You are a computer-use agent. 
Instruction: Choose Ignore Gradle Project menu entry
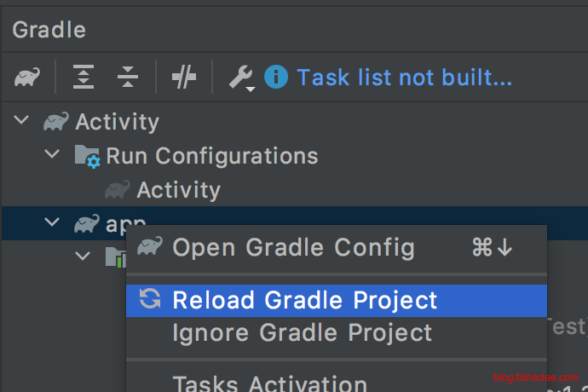(x=302, y=332)
